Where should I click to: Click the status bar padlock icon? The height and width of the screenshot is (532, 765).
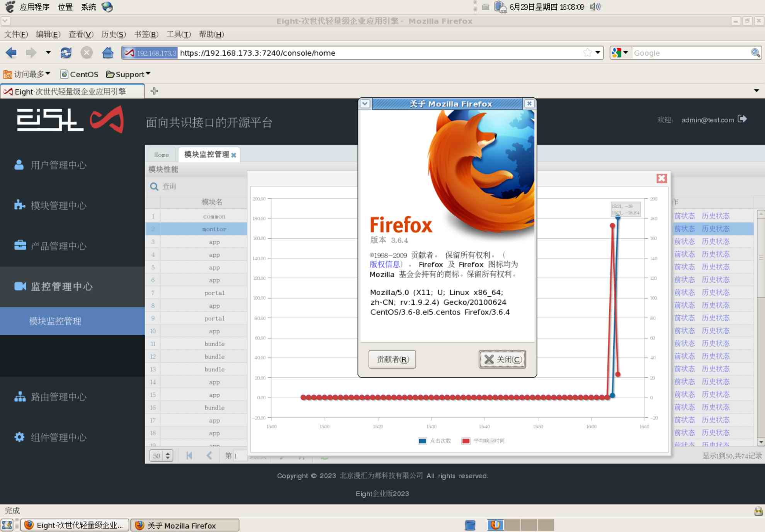[x=758, y=511]
